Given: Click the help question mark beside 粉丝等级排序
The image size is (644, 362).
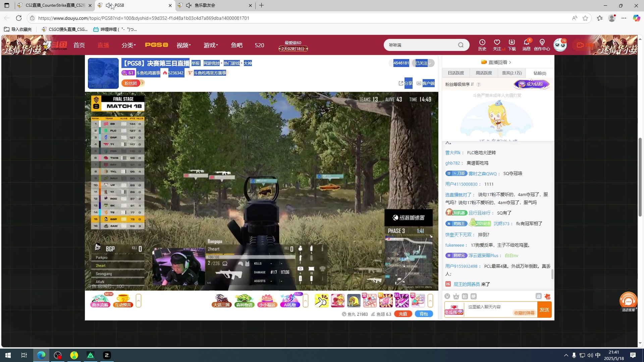Looking at the screenshot, I should pyautogui.click(x=479, y=84).
